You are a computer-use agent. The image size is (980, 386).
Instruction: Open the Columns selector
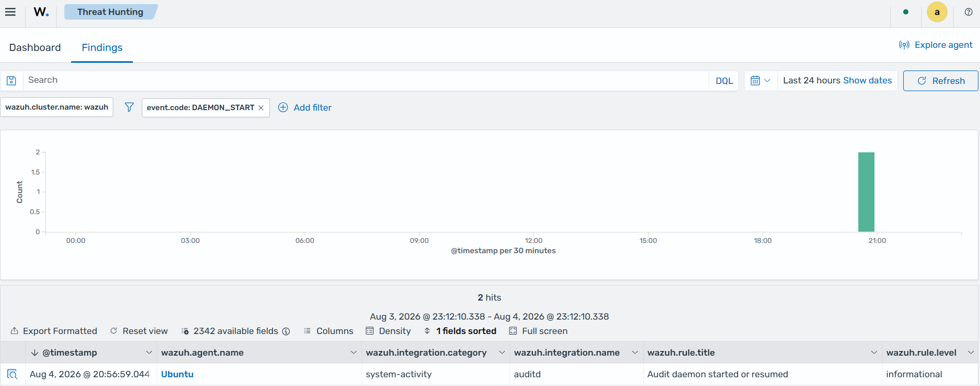click(x=329, y=331)
